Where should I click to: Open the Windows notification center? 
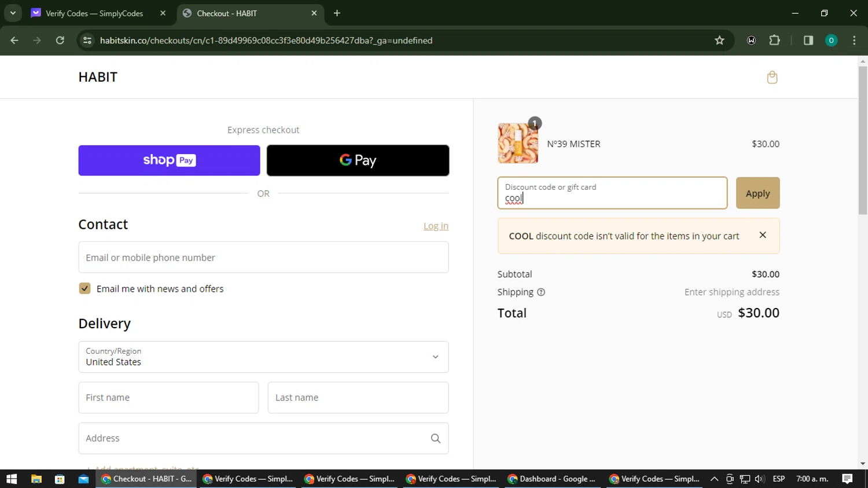(847, 479)
